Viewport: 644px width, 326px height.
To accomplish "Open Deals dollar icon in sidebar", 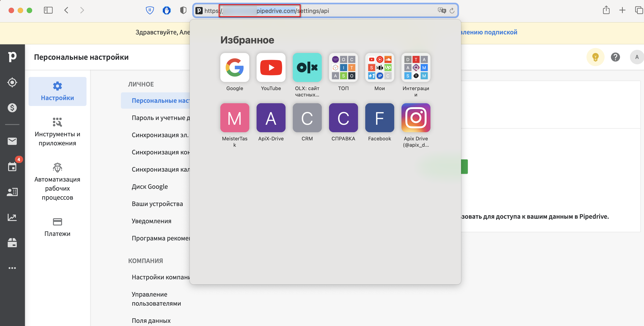I will click(x=12, y=108).
